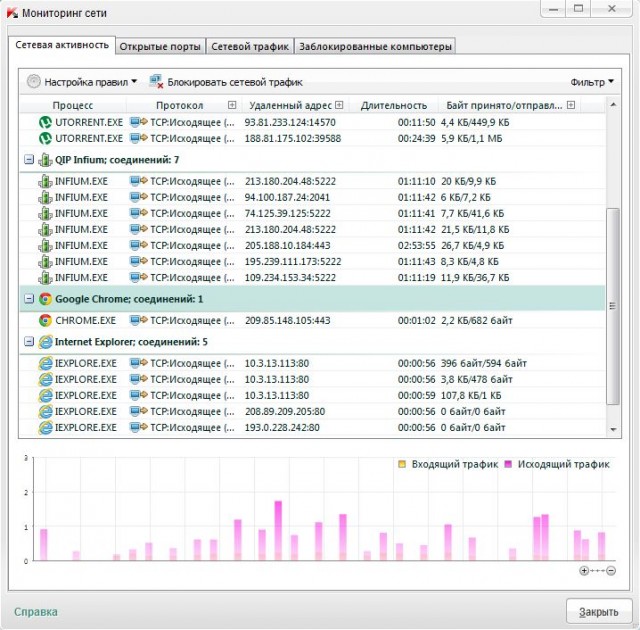Switch to the Открытые порты tab

click(160, 46)
